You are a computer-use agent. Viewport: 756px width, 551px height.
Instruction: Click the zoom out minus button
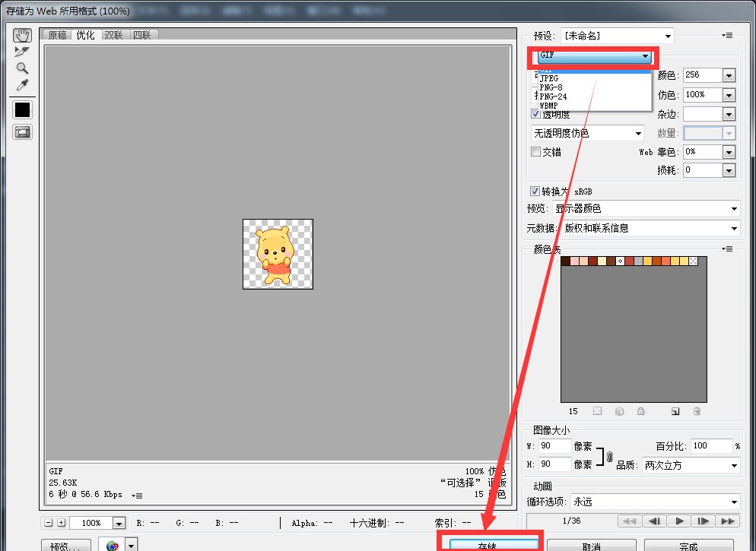tap(48, 523)
